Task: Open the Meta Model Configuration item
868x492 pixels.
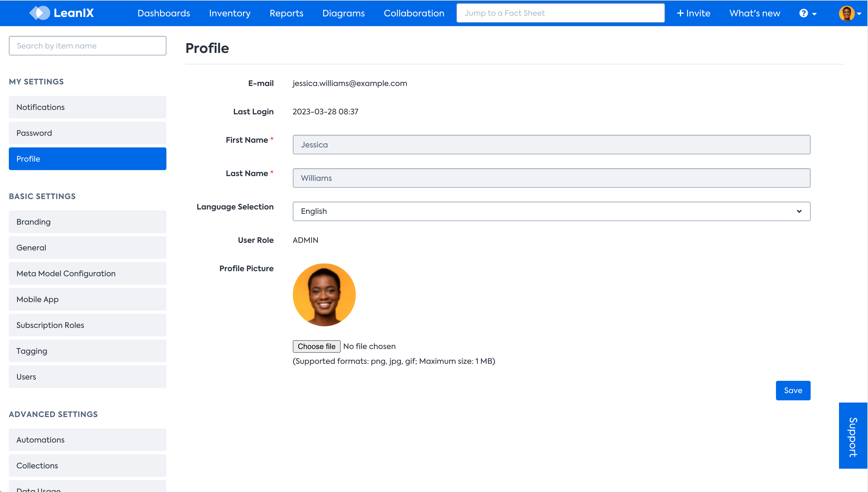Action: click(87, 273)
